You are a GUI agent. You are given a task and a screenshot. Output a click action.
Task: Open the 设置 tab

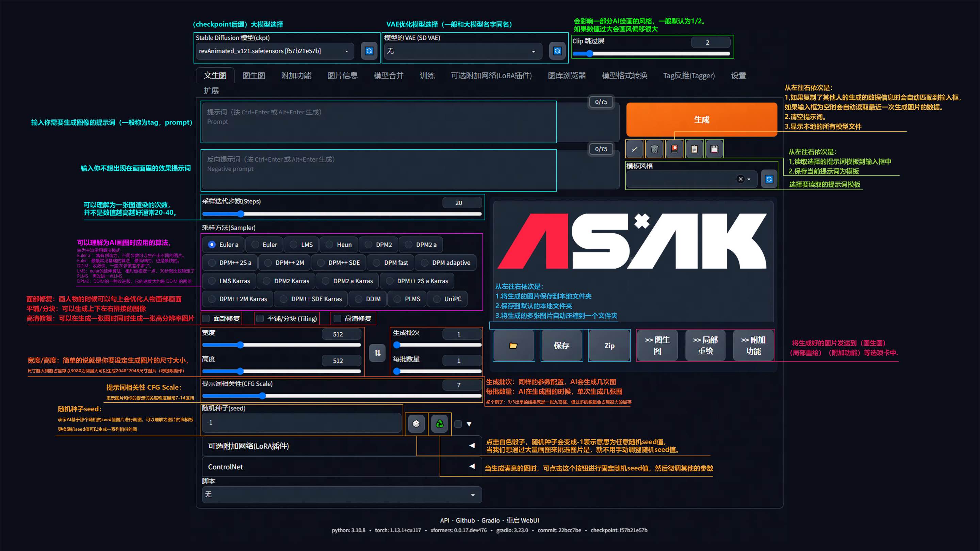(738, 76)
